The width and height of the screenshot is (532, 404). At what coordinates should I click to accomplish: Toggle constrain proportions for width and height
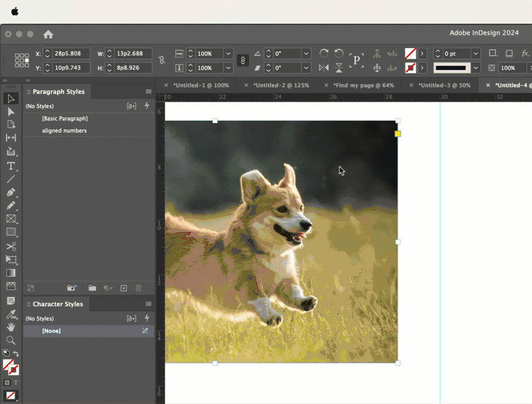[161, 60]
